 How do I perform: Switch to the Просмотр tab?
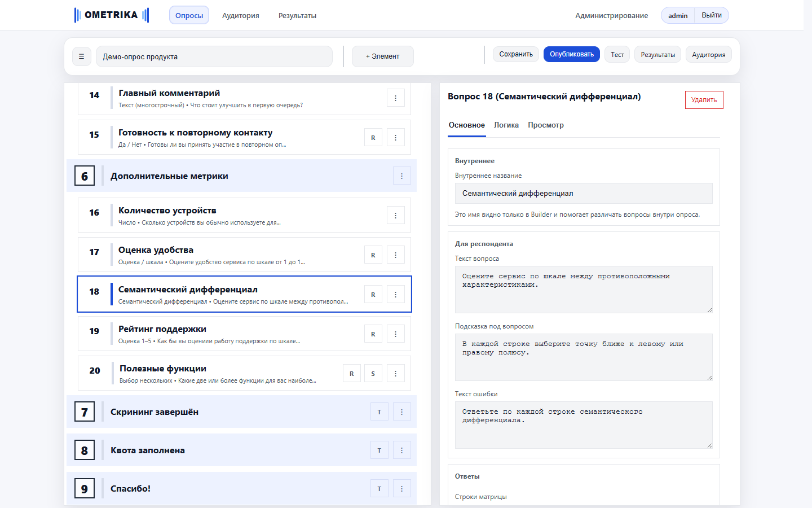point(546,125)
